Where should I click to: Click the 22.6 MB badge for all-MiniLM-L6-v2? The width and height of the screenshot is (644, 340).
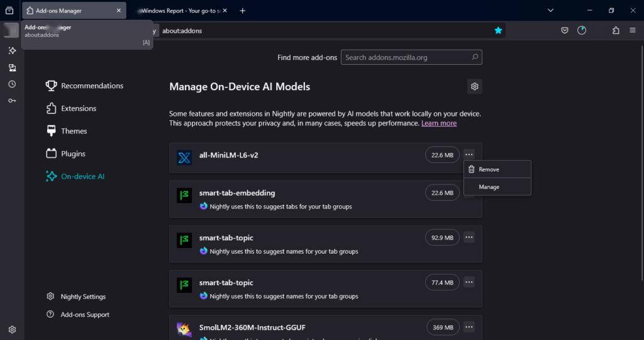(442, 155)
